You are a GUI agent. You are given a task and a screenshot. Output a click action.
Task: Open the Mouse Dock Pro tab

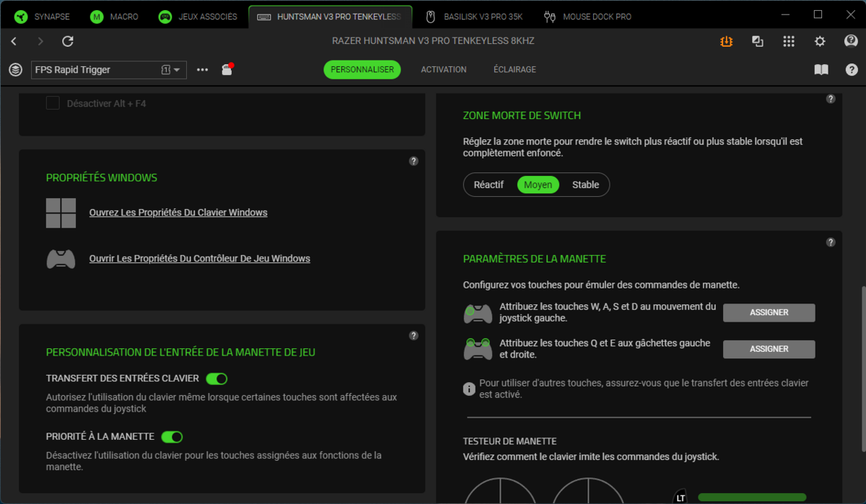pyautogui.click(x=587, y=17)
